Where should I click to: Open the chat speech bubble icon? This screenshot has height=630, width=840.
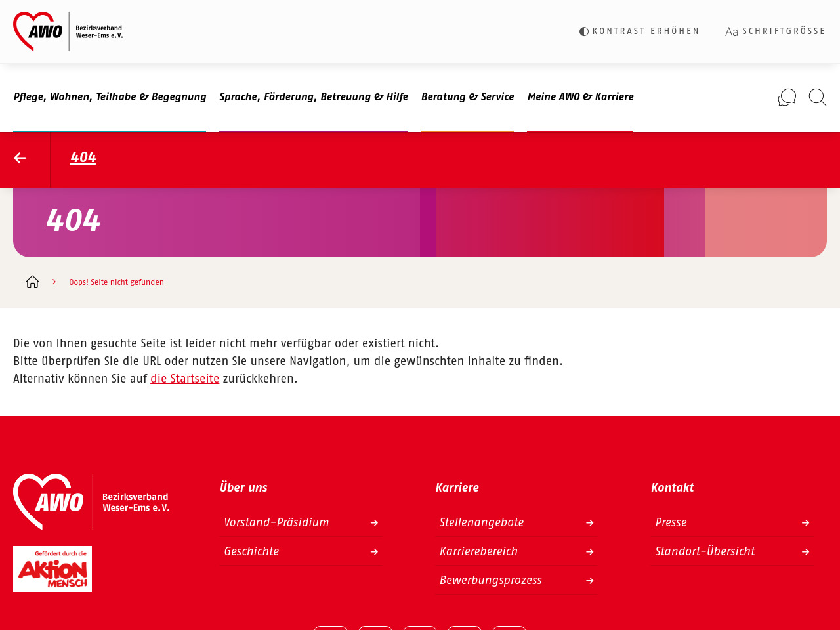(787, 97)
